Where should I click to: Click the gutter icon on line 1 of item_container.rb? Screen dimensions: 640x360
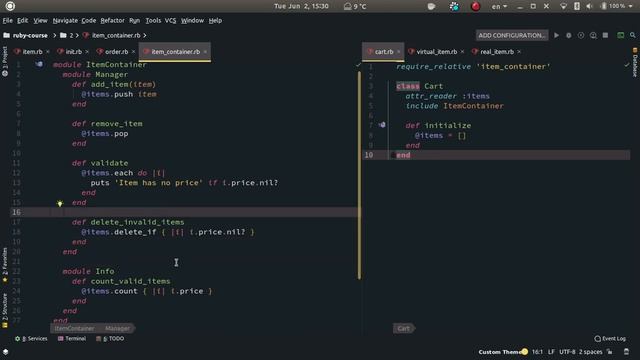click(39, 64)
